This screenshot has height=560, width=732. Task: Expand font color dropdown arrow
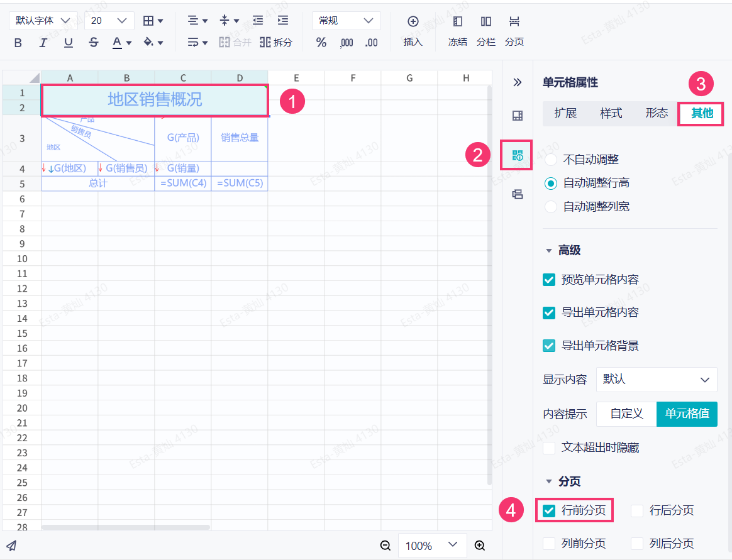[x=129, y=43]
